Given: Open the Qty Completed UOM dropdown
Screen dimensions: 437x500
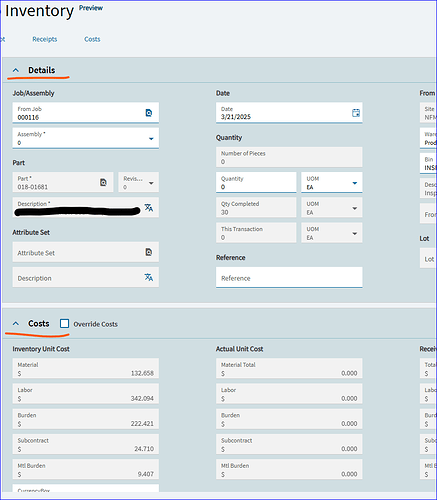Looking at the screenshot, I should click(x=355, y=208).
